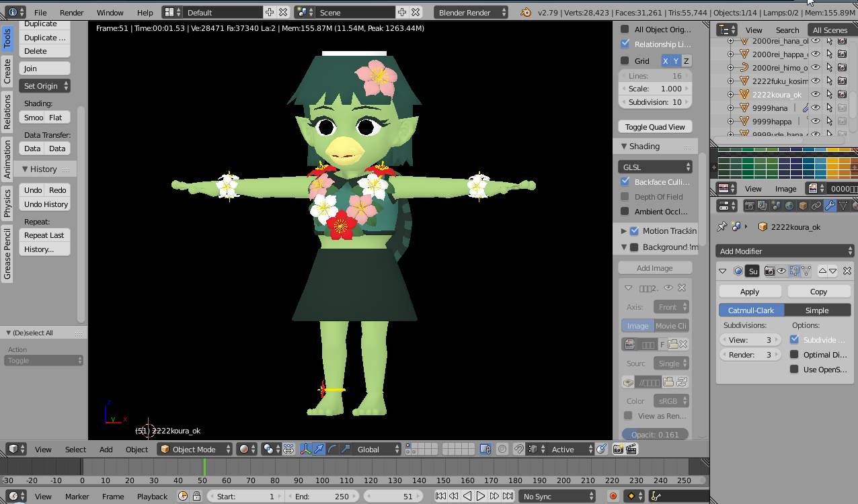Hide 2222koura_ok object via eye icon
This screenshot has height=504, width=858.
(x=816, y=94)
